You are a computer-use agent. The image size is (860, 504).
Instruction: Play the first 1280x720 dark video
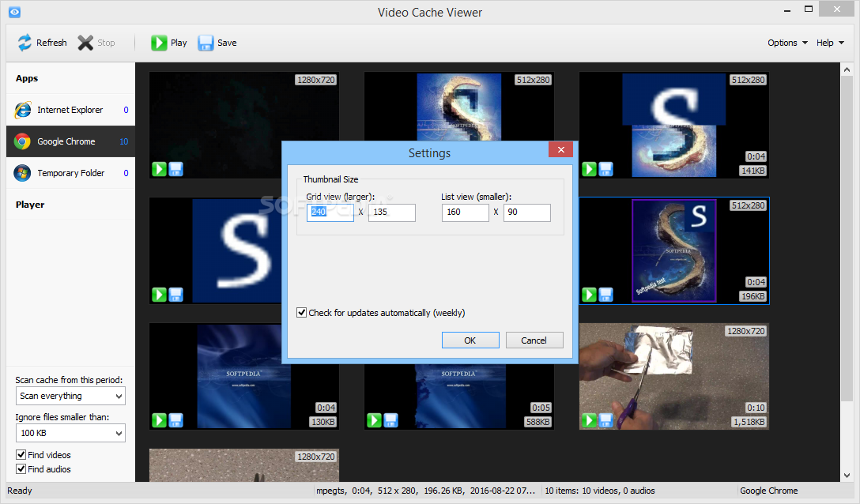point(159,169)
